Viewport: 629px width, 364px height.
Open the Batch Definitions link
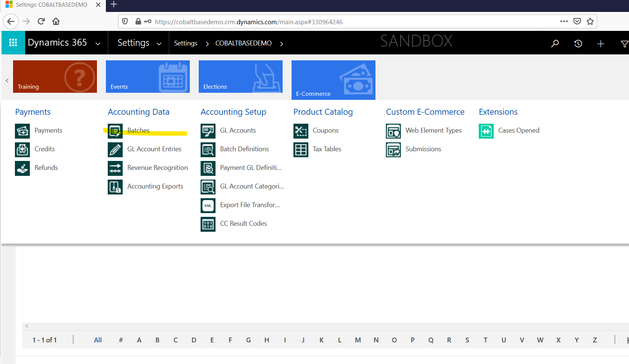244,149
